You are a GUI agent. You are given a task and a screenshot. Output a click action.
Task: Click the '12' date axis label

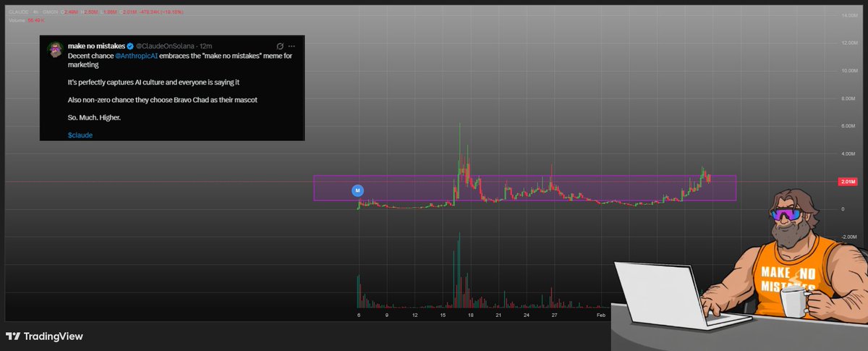(x=415, y=316)
